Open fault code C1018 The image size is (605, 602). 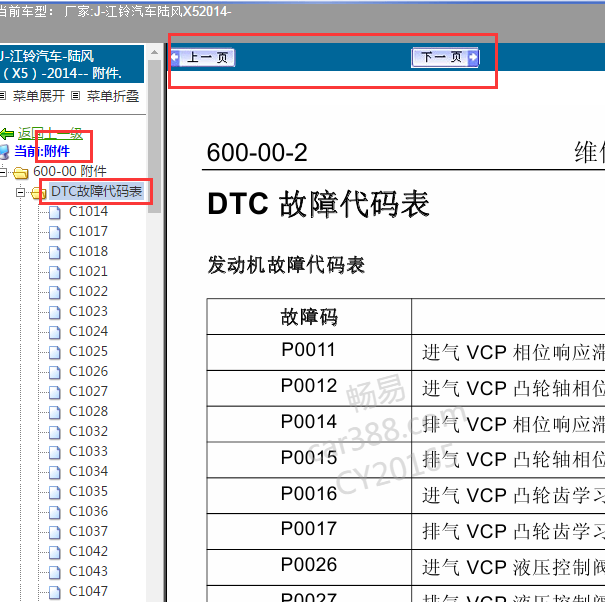tap(88, 252)
